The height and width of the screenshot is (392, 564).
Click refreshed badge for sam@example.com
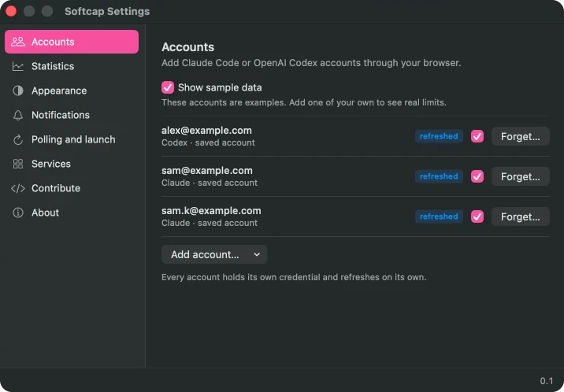click(x=439, y=176)
